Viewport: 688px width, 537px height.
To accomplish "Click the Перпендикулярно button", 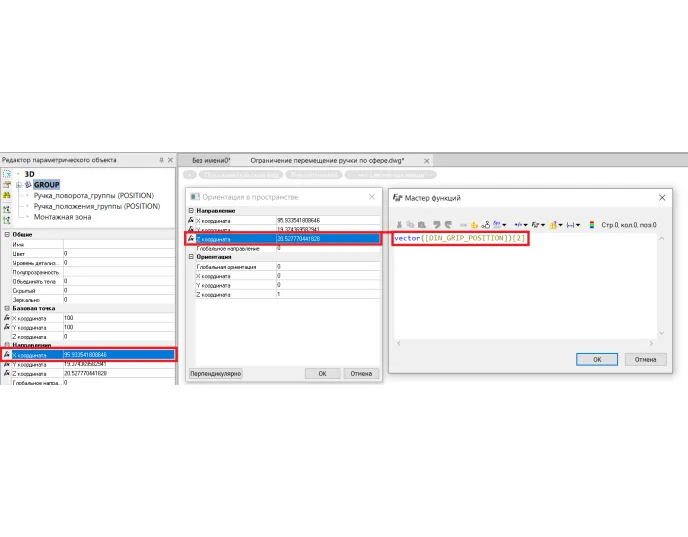I will coord(215,373).
